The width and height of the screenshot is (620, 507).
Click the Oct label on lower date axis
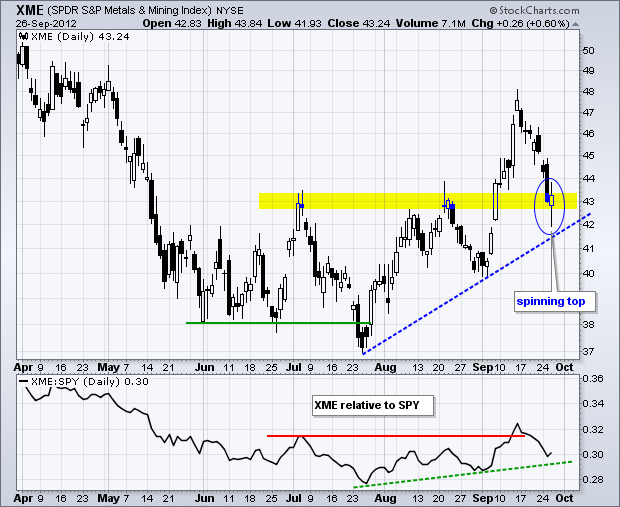564,498
